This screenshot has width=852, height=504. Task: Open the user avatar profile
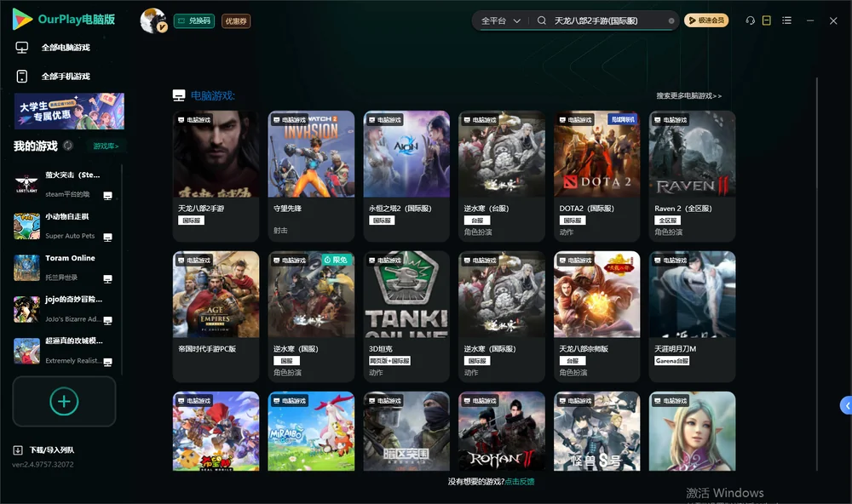pyautogui.click(x=153, y=20)
